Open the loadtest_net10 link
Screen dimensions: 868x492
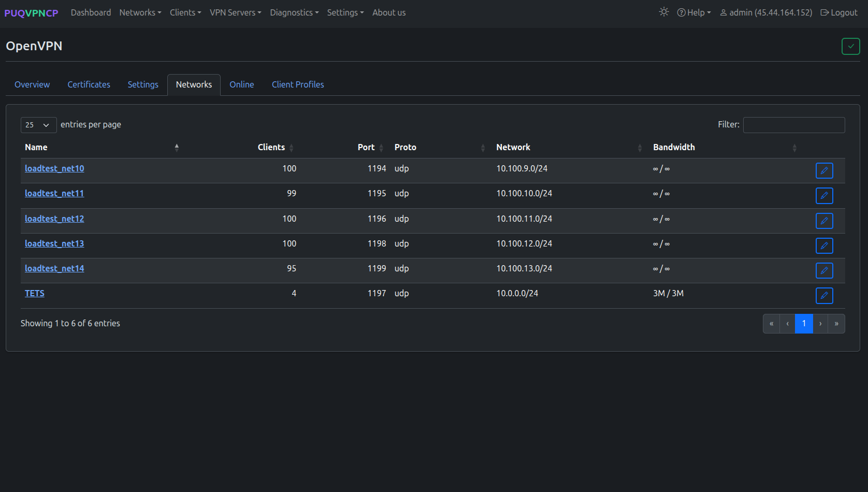pyautogui.click(x=54, y=168)
